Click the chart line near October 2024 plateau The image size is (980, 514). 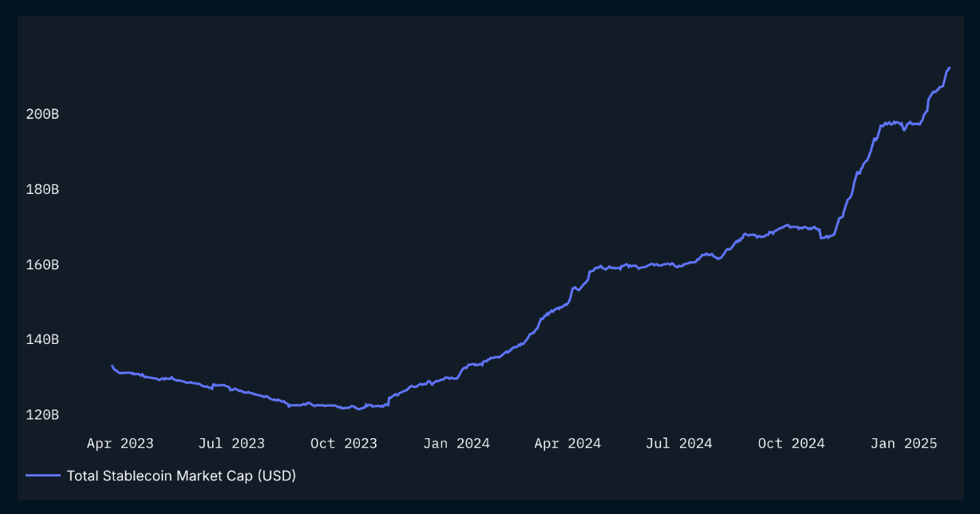[792, 227]
